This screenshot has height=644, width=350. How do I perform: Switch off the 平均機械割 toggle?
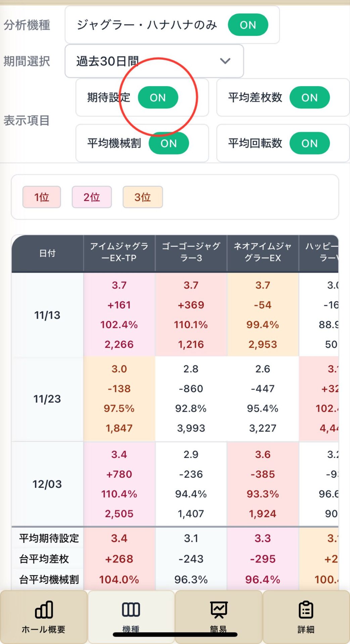[168, 144]
